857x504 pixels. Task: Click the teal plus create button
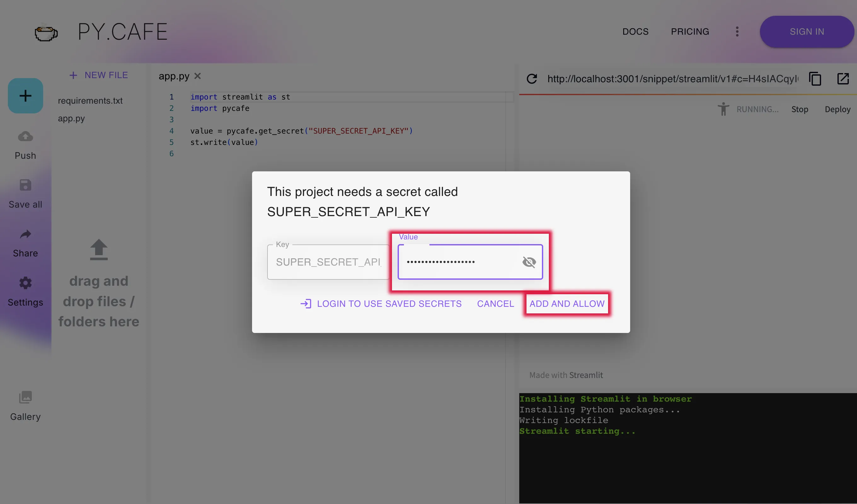point(26,96)
